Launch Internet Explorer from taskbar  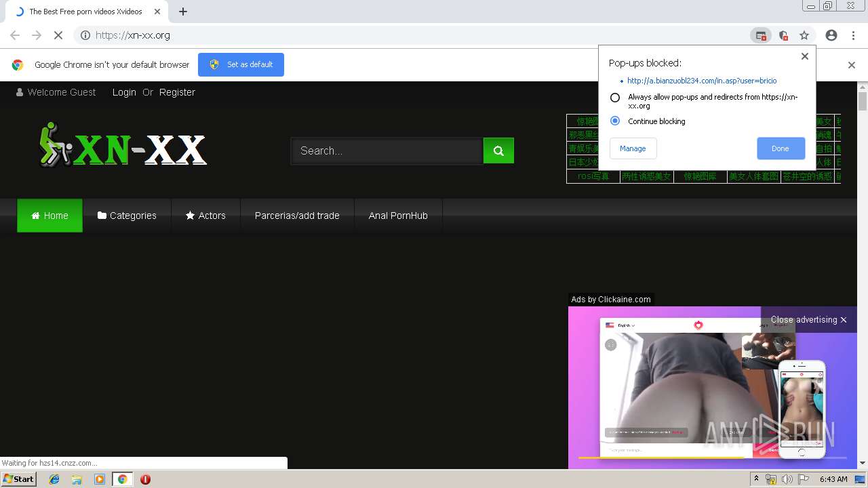(54, 479)
